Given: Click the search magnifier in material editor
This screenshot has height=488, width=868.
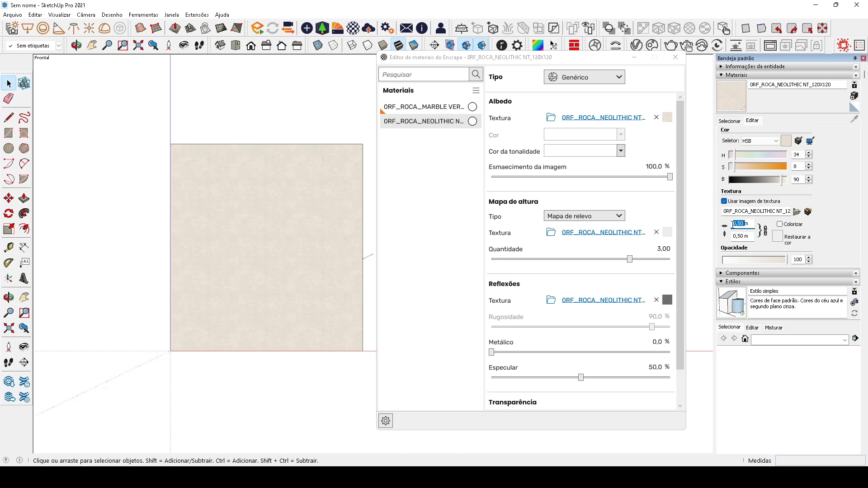Looking at the screenshot, I should pyautogui.click(x=476, y=75).
